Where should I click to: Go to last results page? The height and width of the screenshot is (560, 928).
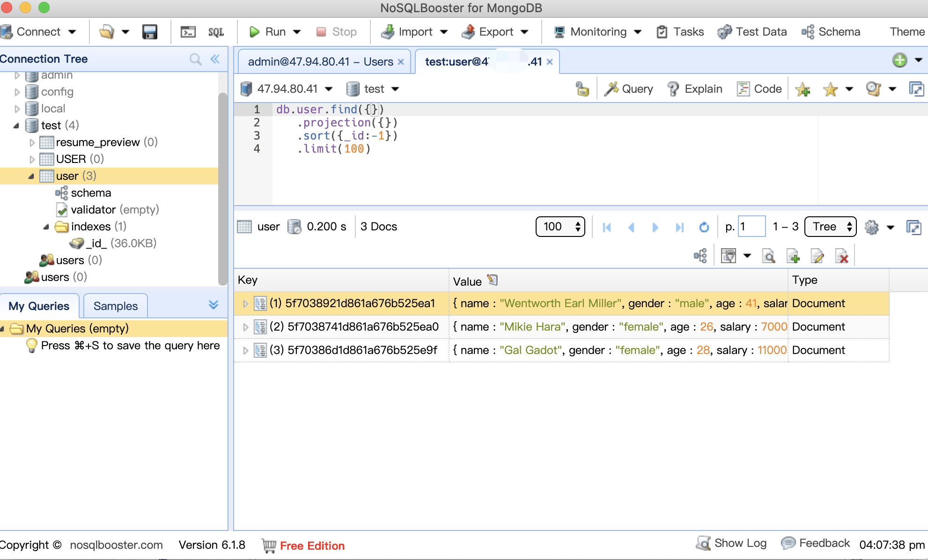pos(680,227)
